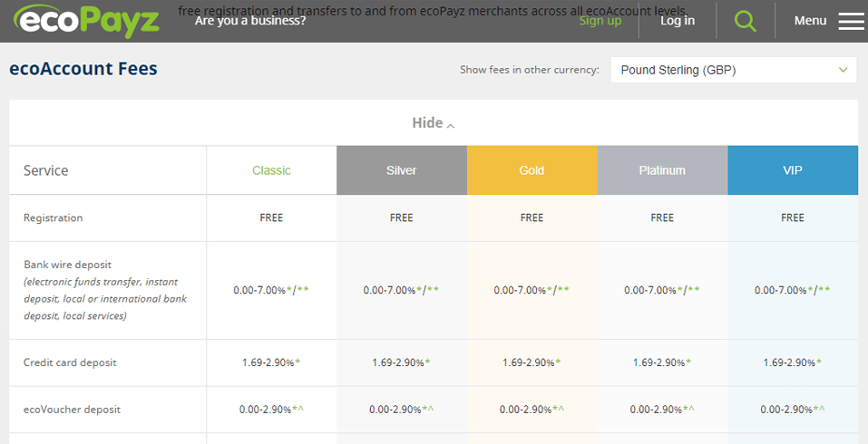This screenshot has height=444, width=868.
Task: Click the VIP Registration FREE cell
Action: tap(793, 217)
